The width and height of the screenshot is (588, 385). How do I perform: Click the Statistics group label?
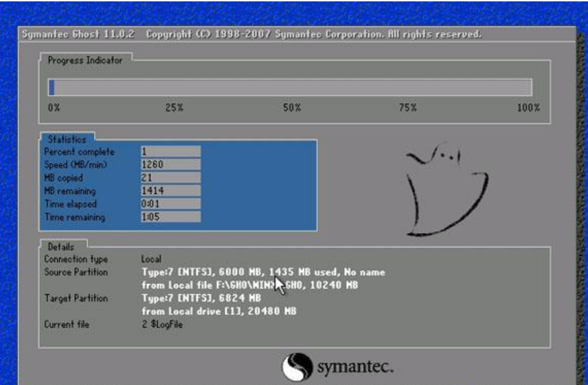point(67,139)
